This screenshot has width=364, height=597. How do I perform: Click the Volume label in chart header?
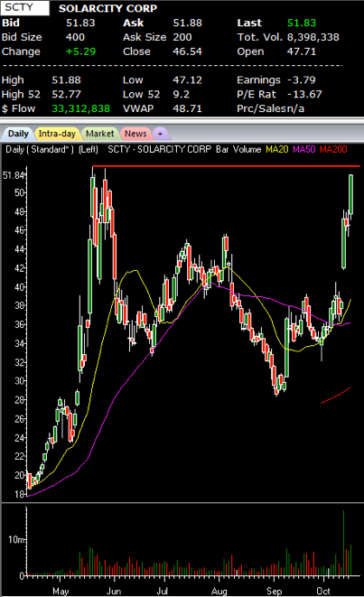coord(247,149)
